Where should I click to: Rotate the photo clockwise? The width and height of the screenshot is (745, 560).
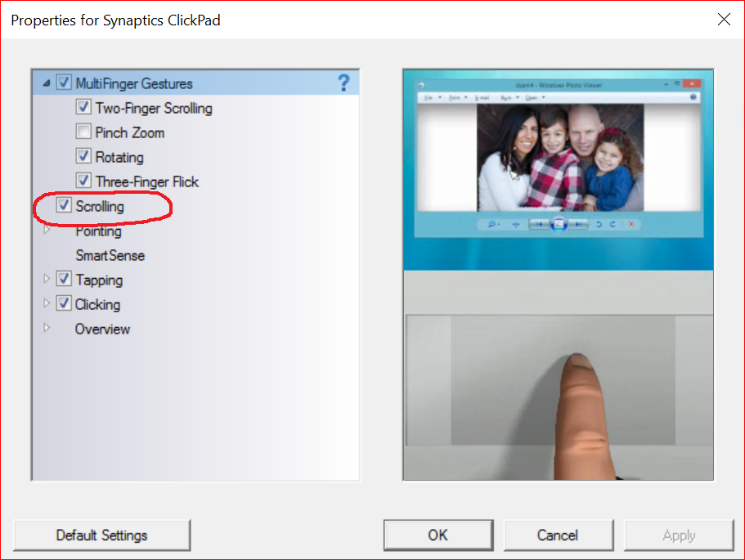pyautogui.click(x=613, y=223)
